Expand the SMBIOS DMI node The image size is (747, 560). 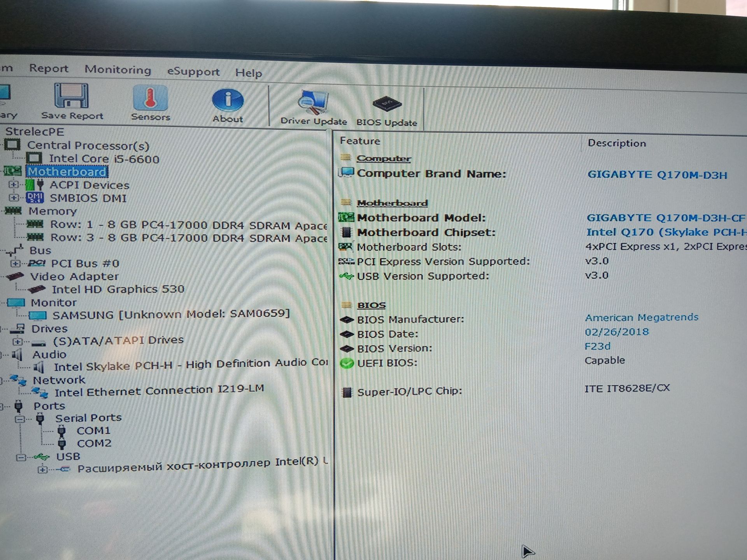14,198
